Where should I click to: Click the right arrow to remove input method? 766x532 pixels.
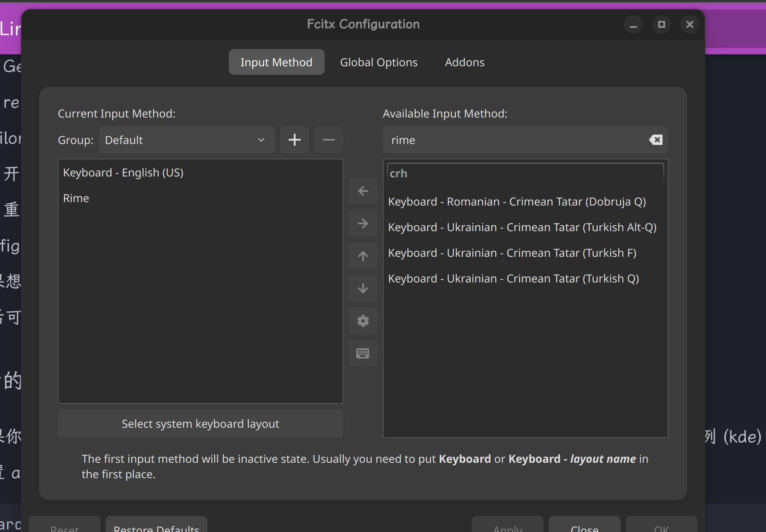(363, 223)
